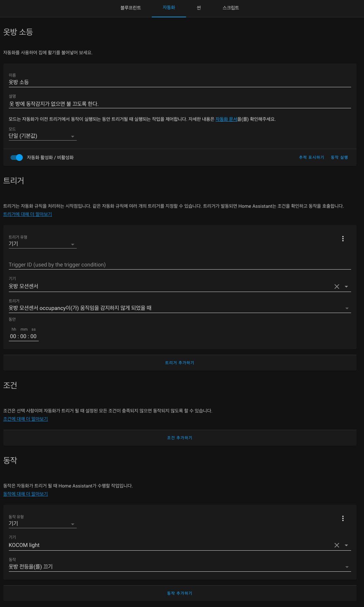
Task: Click 트리거 추가하기 button
Action: click(x=180, y=363)
